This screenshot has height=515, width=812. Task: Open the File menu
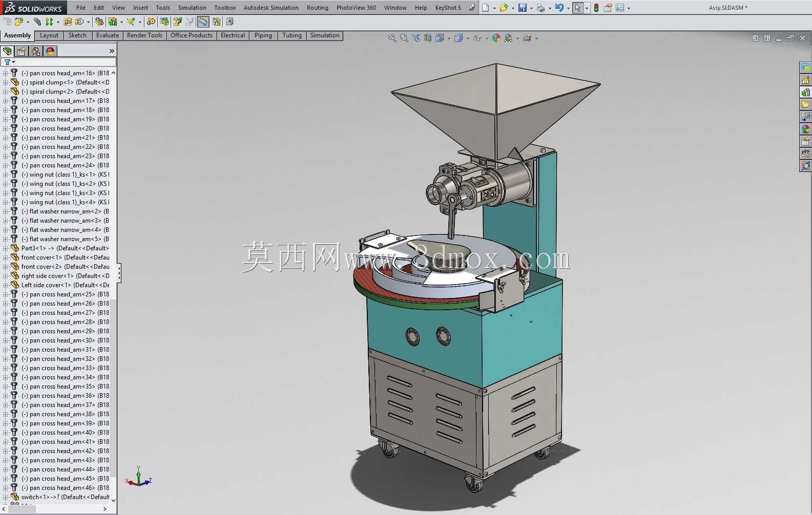point(81,8)
